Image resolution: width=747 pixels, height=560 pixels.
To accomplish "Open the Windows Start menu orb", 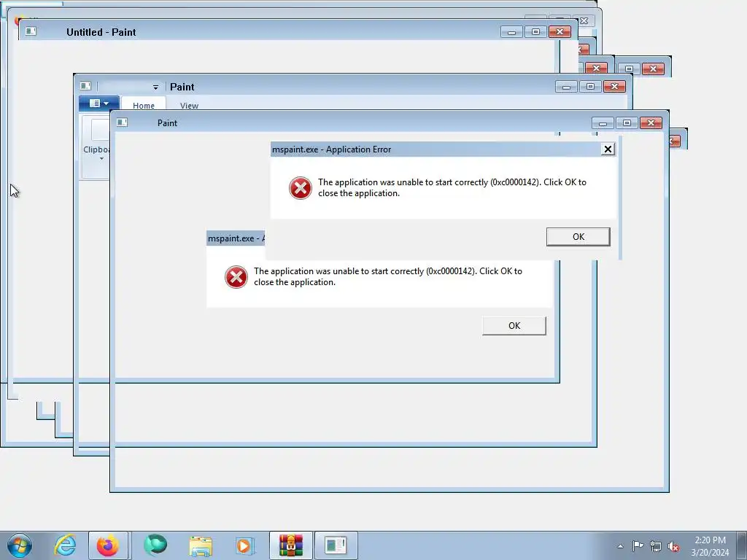I will tap(20, 545).
